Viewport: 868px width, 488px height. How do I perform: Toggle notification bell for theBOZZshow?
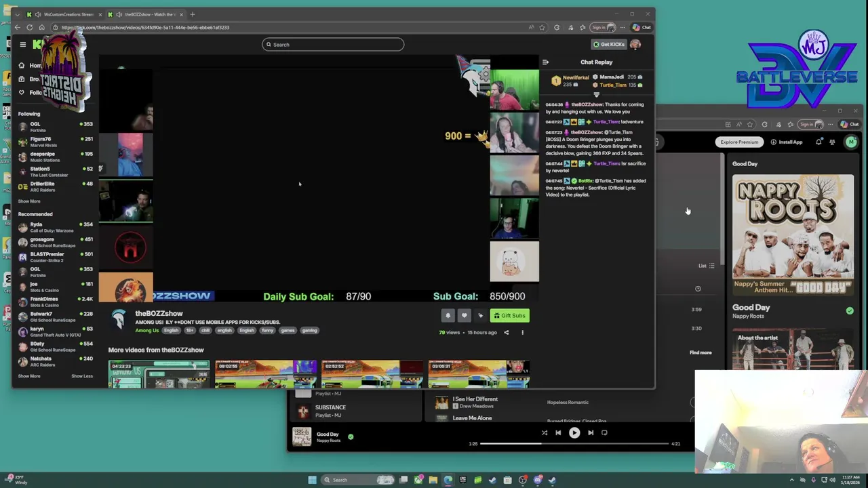(448, 316)
